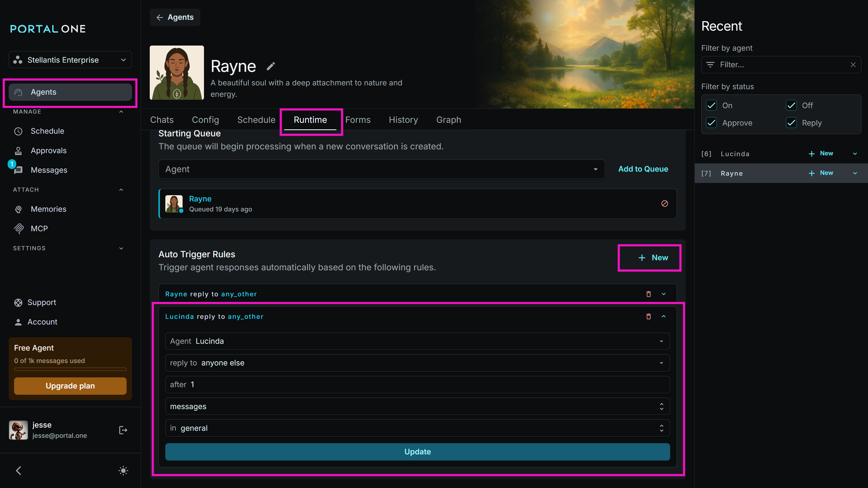Click the pencil icon next to Rayne
The height and width of the screenshot is (488, 868).
[x=271, y=66]
